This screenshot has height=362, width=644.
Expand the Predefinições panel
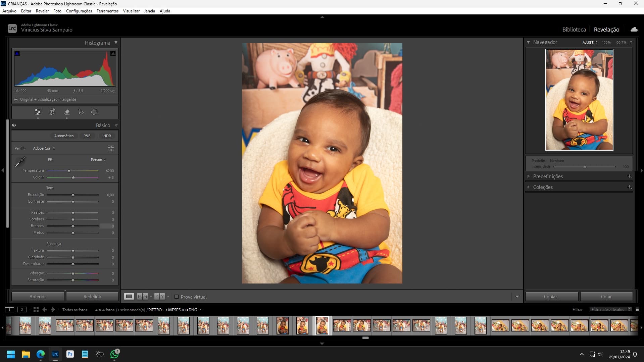click(548, 176)
